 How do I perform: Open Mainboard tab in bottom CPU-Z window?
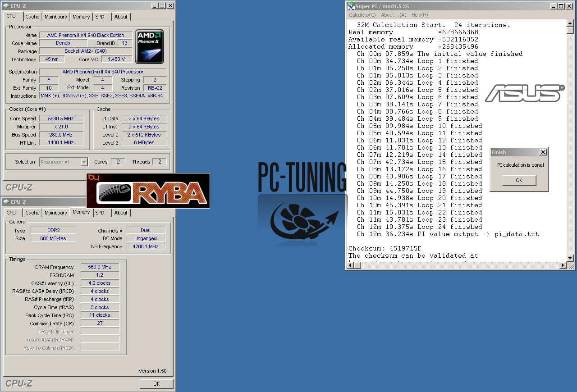[x=56, y=213]
